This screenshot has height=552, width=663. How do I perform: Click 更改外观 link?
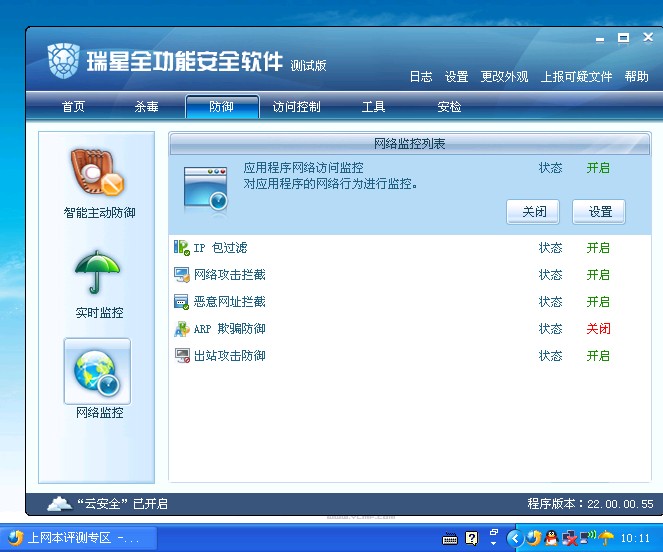[504, 77]
